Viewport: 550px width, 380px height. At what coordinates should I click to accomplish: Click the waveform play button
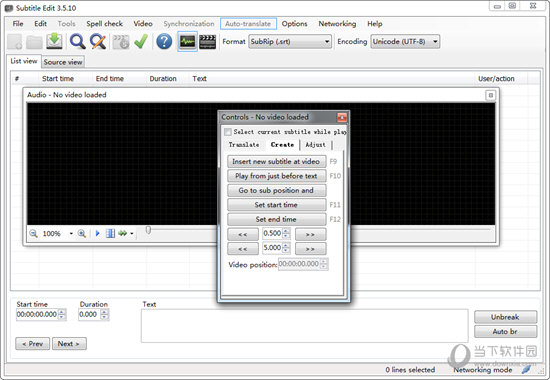pyautogui.click(x=98, y=233)
